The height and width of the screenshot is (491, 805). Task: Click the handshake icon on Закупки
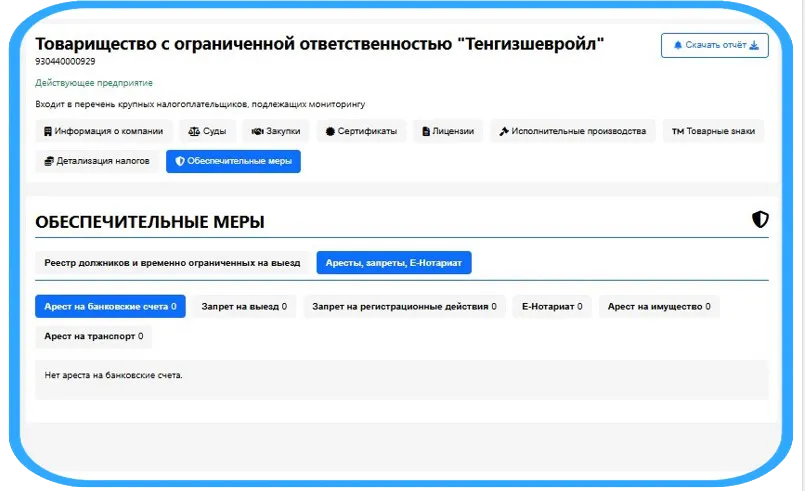coord(256,131)
